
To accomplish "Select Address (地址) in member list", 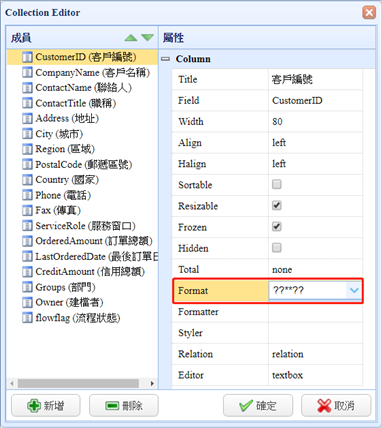I will tap(67, 118).
